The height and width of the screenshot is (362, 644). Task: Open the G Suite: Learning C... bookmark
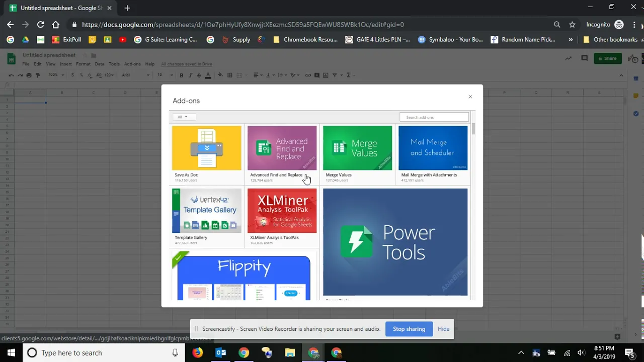coord(166,39)
